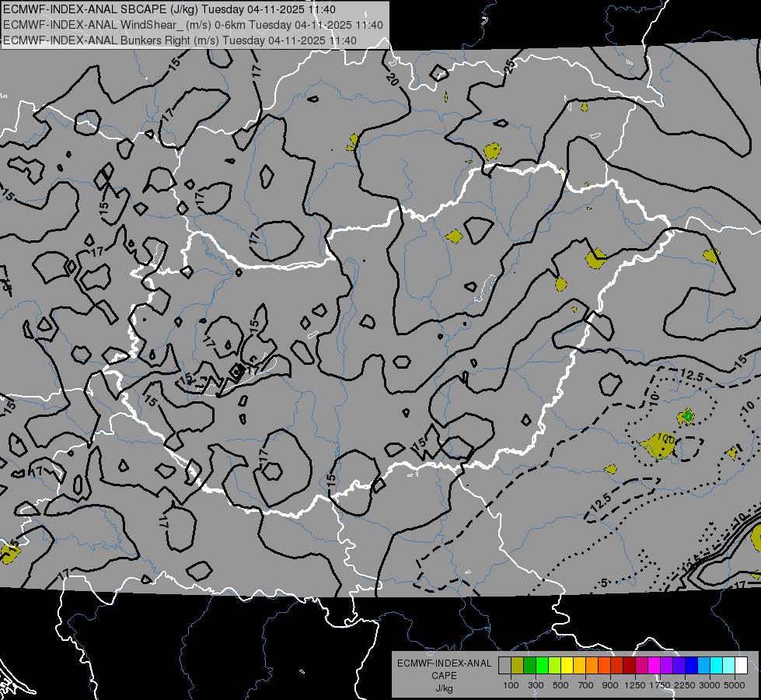Screen dimensions: 761x700
Task: Click the dark red legend swatch
Action: pyautogui.click(x=629, y=666)
